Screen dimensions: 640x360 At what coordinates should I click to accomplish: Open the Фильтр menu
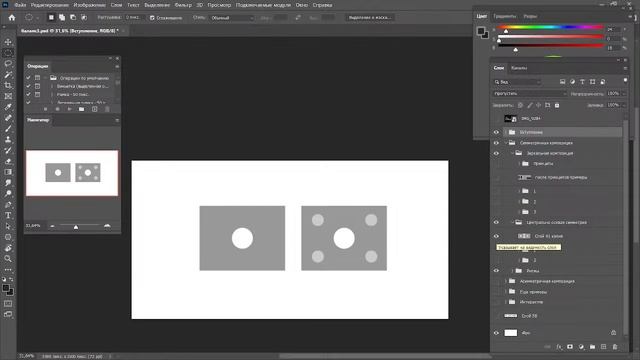(183, 5)
